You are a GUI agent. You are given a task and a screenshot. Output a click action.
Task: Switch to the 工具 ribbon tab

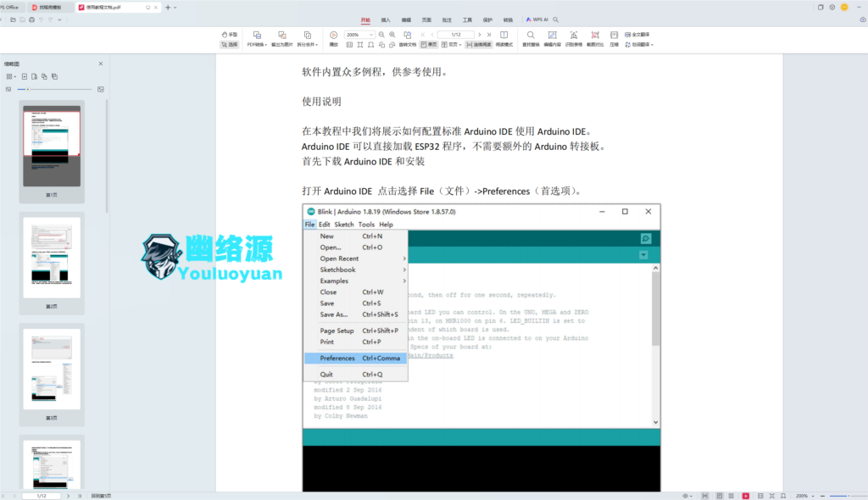click(467, 20)
